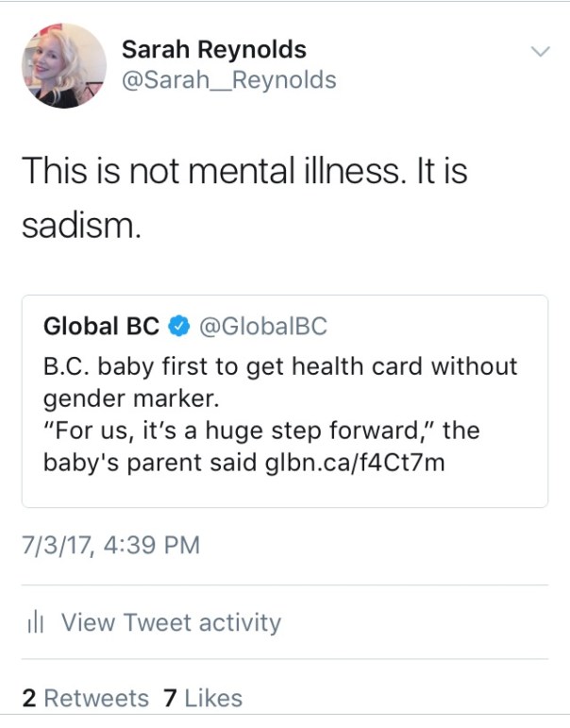The image size is (570, 728).
Task: Open Sarah Reynolds' profile picture
Action: point(64,65)
